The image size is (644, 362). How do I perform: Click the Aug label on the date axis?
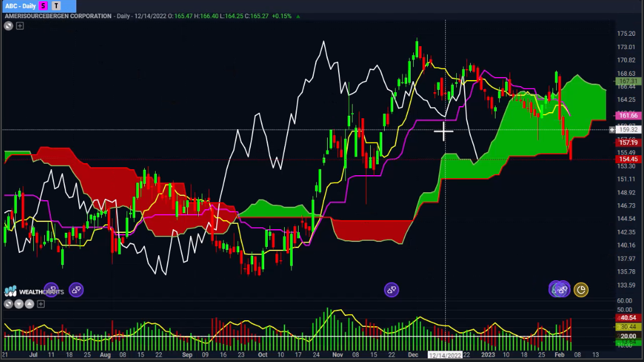105,355
